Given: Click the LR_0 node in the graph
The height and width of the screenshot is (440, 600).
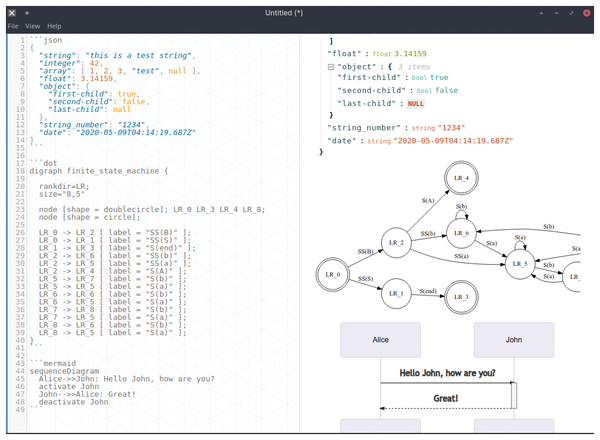Looking at the screenshot, I should tap(333, 275).
